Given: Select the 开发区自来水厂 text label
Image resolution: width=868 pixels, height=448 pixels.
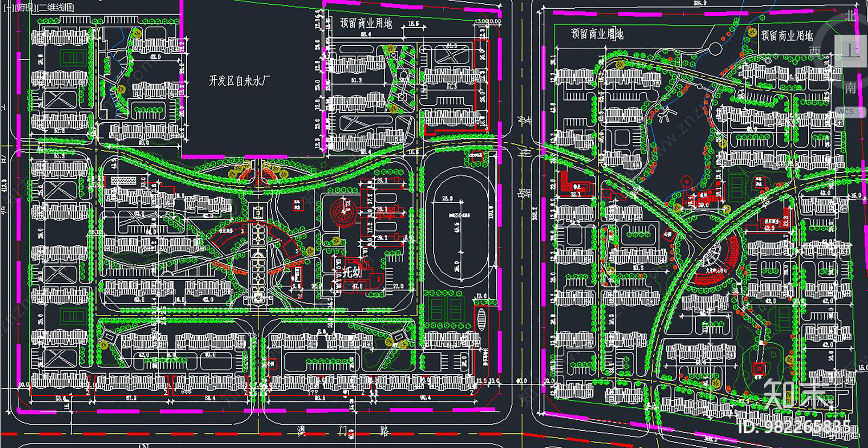Looking at the screenshot, I should (x=239, y=80).
